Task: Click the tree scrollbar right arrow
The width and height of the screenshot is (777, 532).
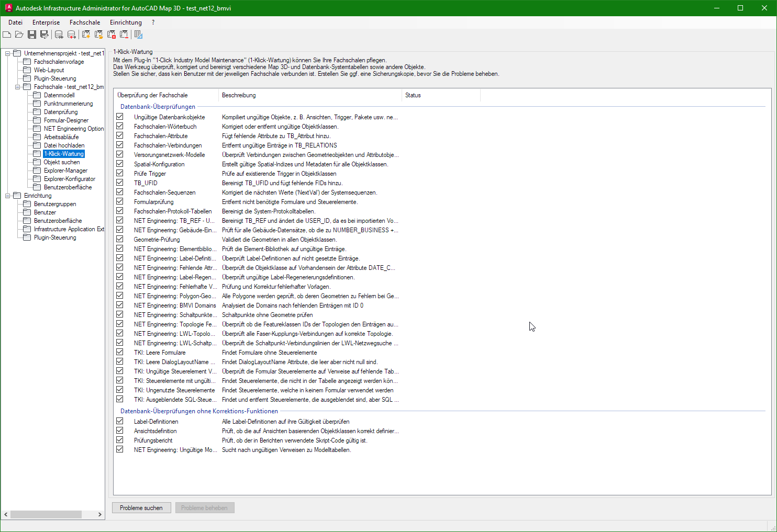Action: 100,515
